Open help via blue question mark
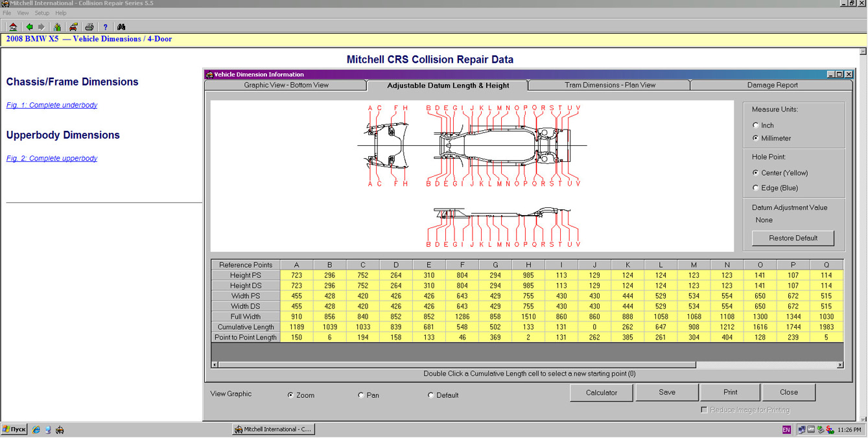The width and height of the screenshot is (868, 438). (105, 27)
